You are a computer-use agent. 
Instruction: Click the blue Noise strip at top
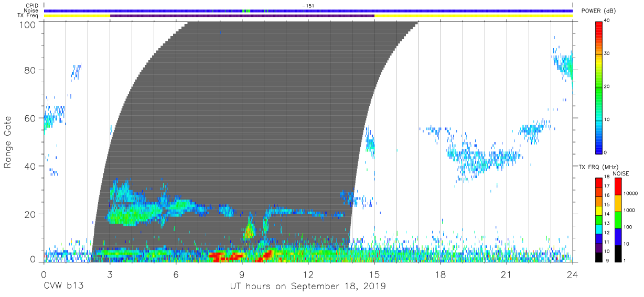308,10
